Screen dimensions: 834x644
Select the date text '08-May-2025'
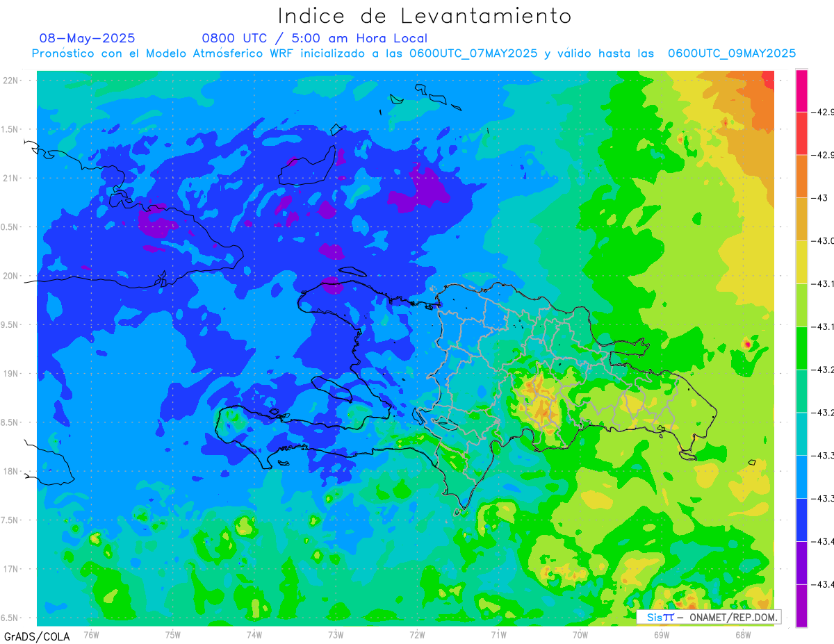click(x=87, y=38)
